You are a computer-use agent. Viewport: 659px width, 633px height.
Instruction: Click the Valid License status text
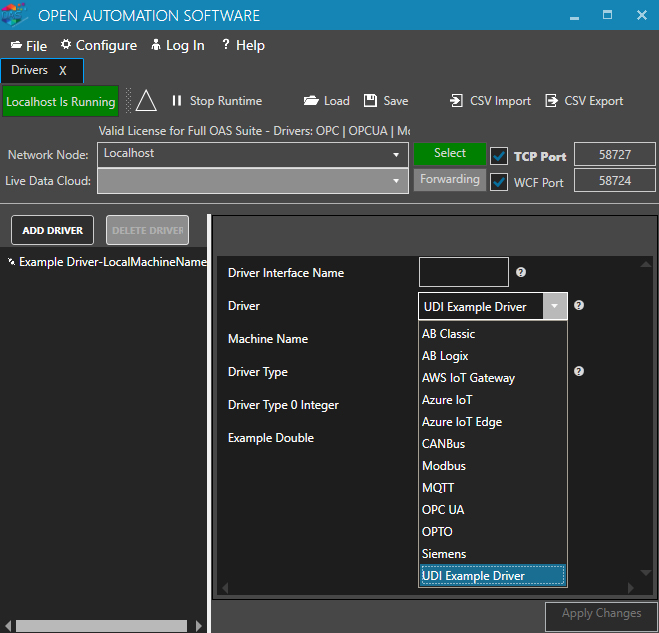pos(254,131)
